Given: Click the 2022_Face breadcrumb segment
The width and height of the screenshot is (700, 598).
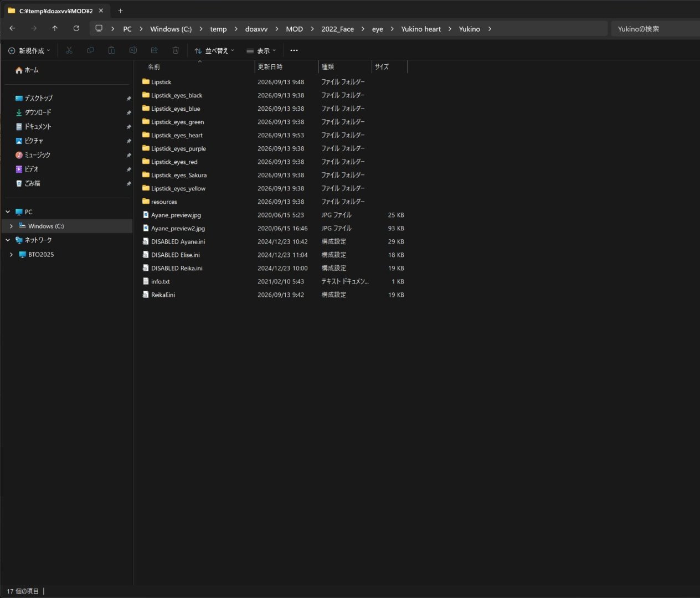Looking at the screenshot, I should [337, 29].
